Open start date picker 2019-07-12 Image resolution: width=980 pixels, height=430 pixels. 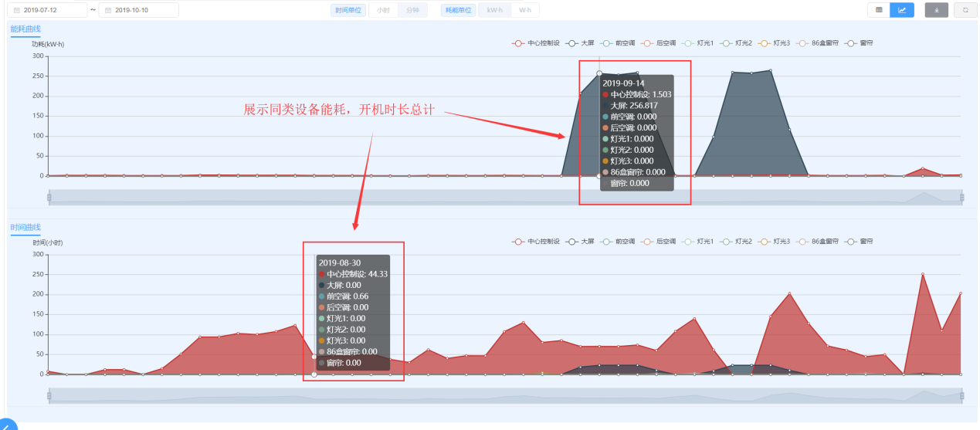pyautogui.click(x=51, y=10)
